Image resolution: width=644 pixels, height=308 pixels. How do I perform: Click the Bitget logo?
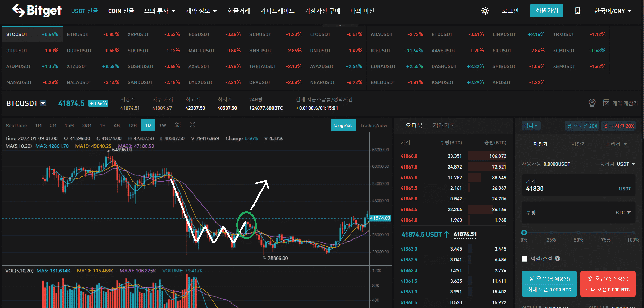37,11
